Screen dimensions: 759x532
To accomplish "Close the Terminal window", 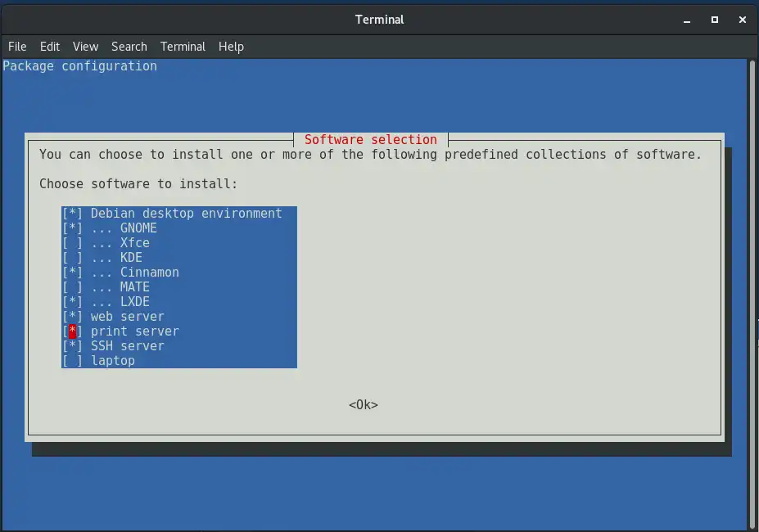I will click(743, 20).
